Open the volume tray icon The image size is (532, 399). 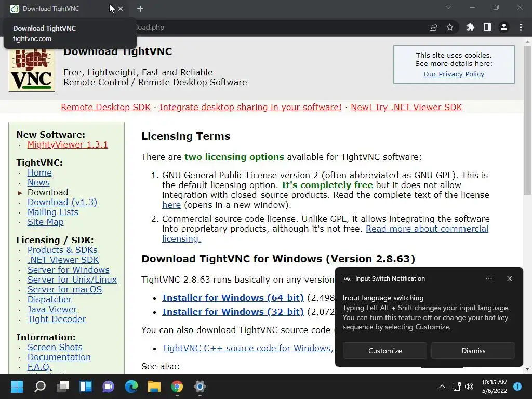point(469,387)
